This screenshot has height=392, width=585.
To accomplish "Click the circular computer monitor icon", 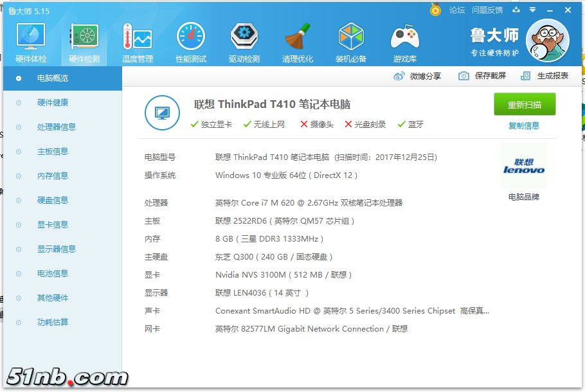I will point(162,112).
